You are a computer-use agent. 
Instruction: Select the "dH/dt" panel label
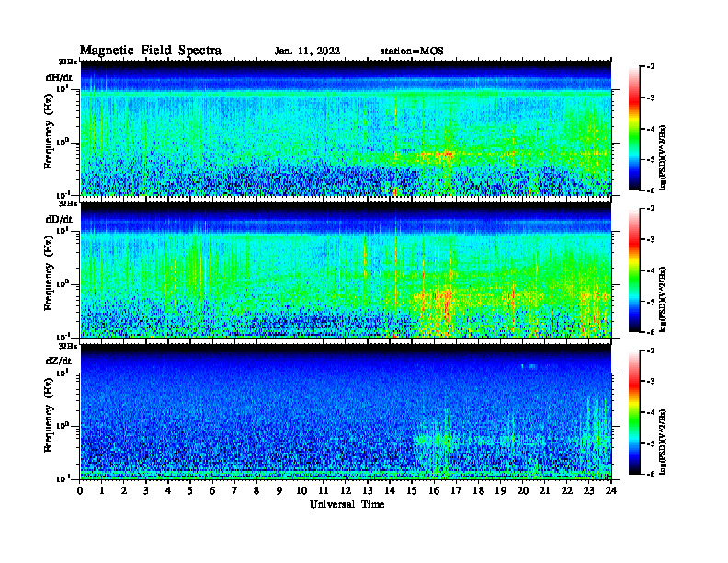pos(59,77)
